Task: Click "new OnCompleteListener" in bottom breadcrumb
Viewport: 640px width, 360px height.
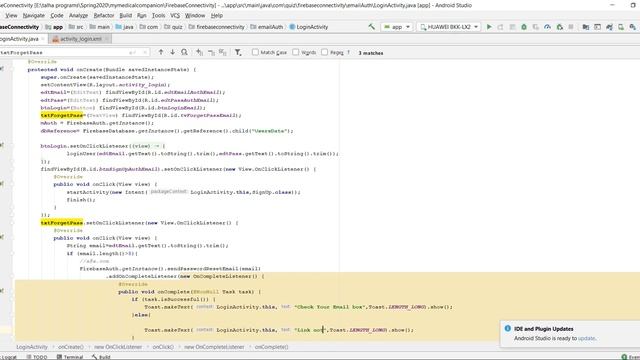Action: 214,347
